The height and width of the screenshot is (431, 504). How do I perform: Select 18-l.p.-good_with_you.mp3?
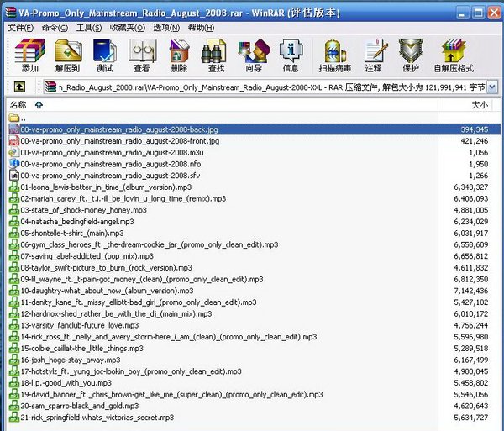tap(66, 383)
